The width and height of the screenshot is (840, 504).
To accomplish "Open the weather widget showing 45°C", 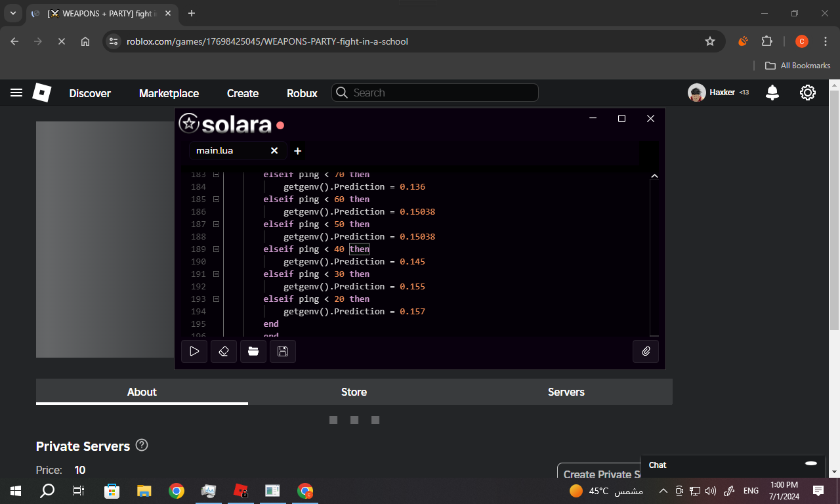I will pyautogui.click(x=606, y=491).
